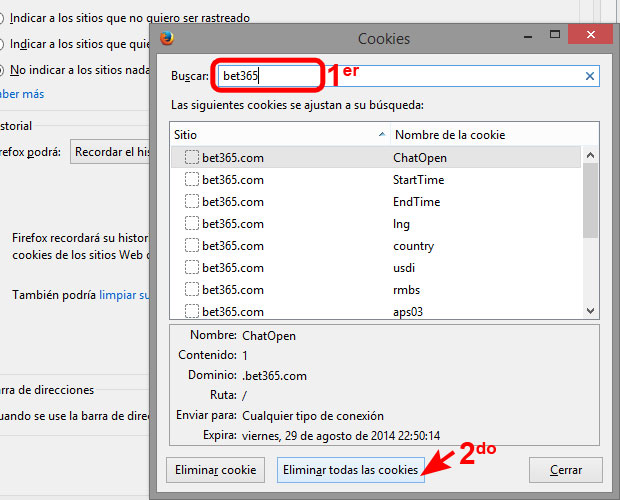Click the site icon of the aps03 row

coord(192,311)
